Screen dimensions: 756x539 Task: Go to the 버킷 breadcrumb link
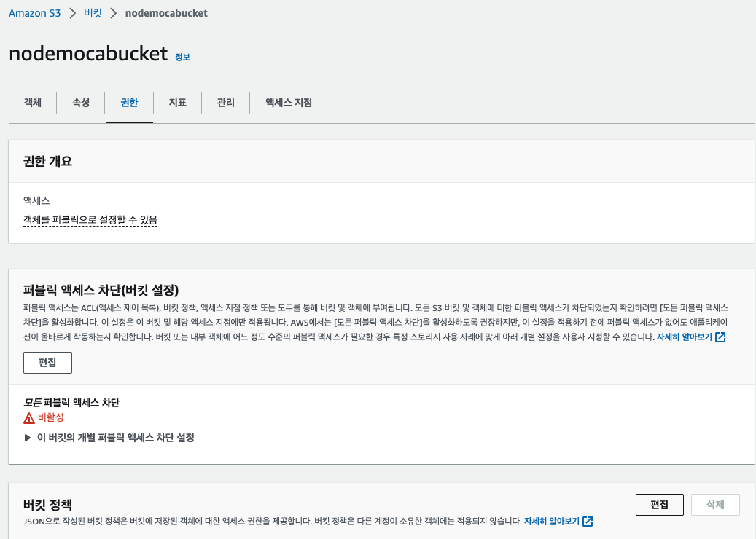pyautogui.click(x=93, y=13)
